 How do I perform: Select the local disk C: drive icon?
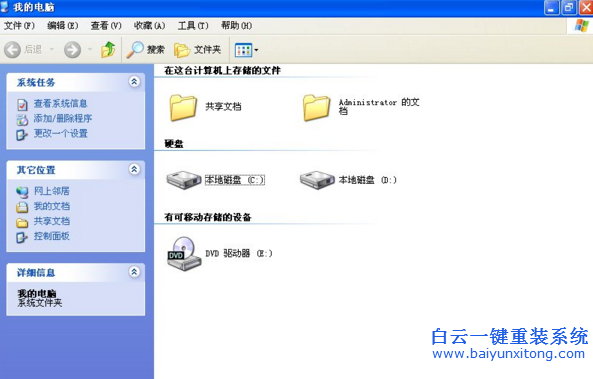tap(184, 180)
